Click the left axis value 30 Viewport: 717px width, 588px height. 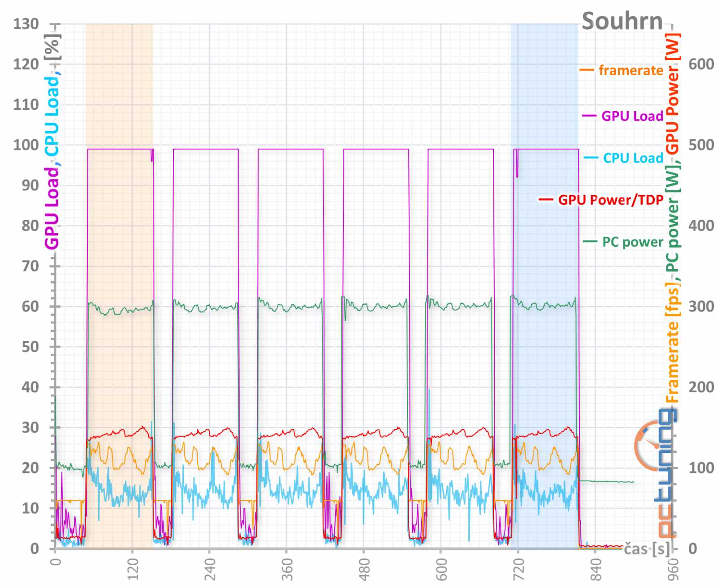tap(30, 427)
